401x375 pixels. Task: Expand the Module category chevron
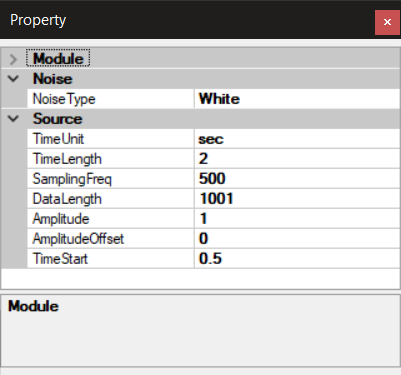pos(13,59)
